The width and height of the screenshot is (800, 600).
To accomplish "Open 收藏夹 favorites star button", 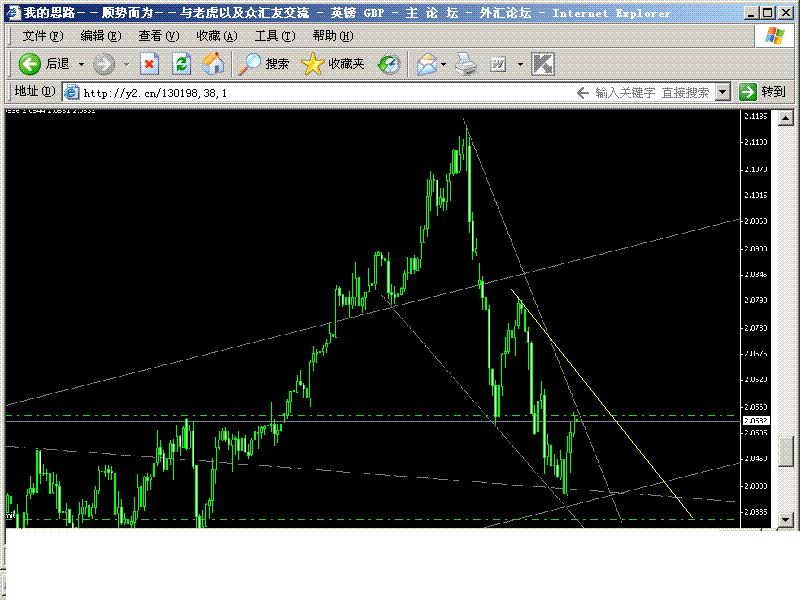I will pos(333,64).
